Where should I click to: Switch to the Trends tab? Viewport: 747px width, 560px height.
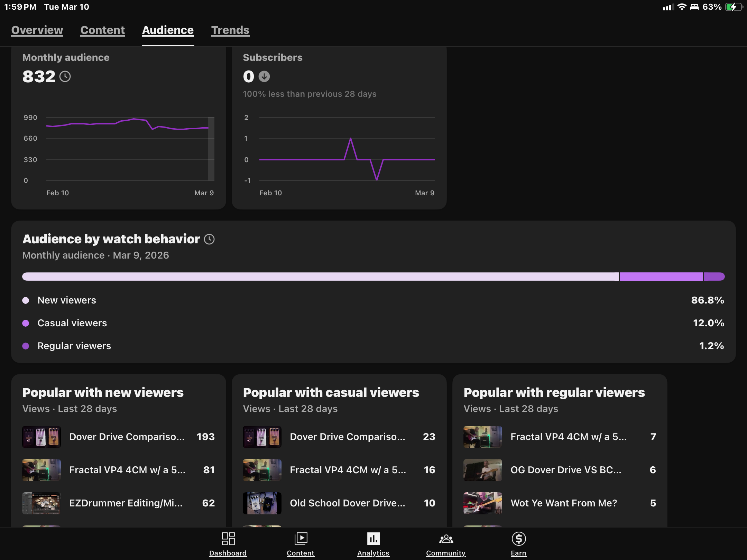pos(230,30)
